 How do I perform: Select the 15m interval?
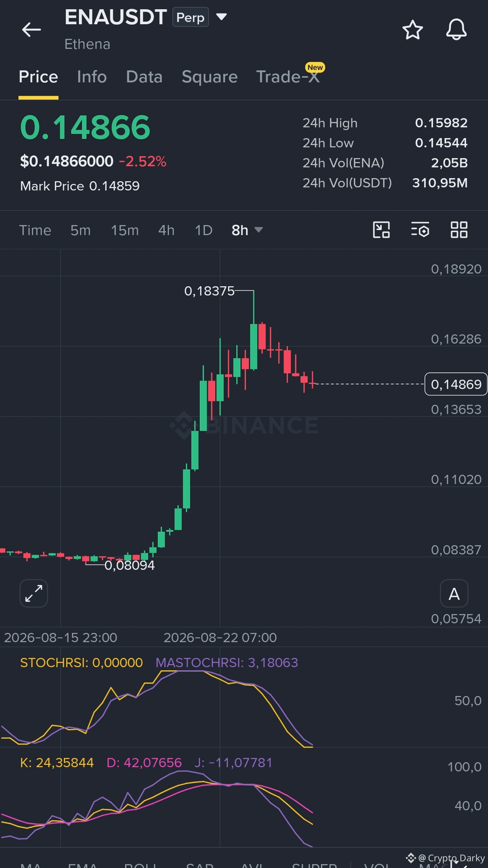pos(125,230)
